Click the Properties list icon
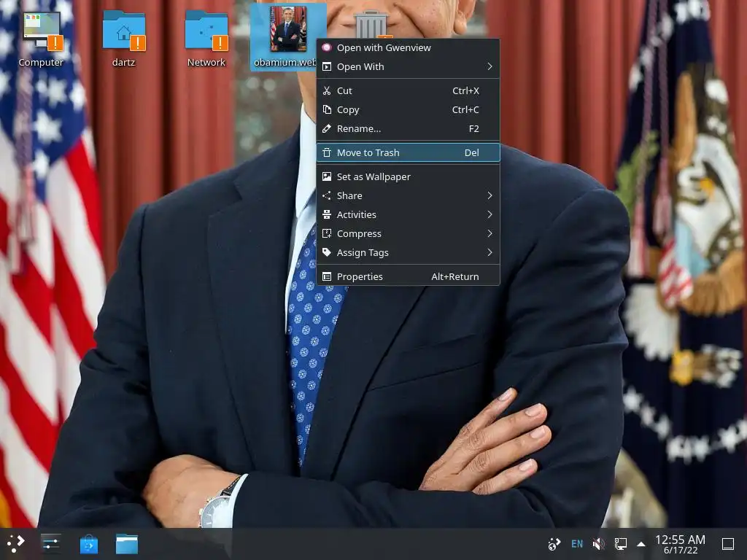This screenshot has width=747, height=560. [x=327, y=276]
